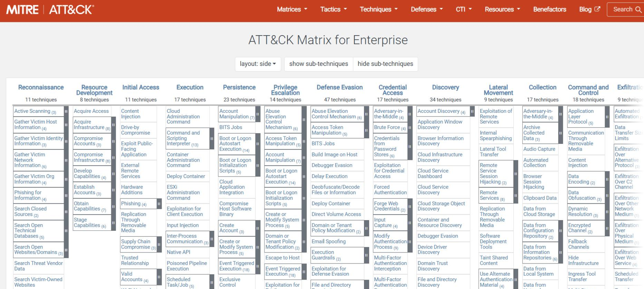Open the Blog external link
The height and width of the screenshot is (289, 644).
point(590,9)
